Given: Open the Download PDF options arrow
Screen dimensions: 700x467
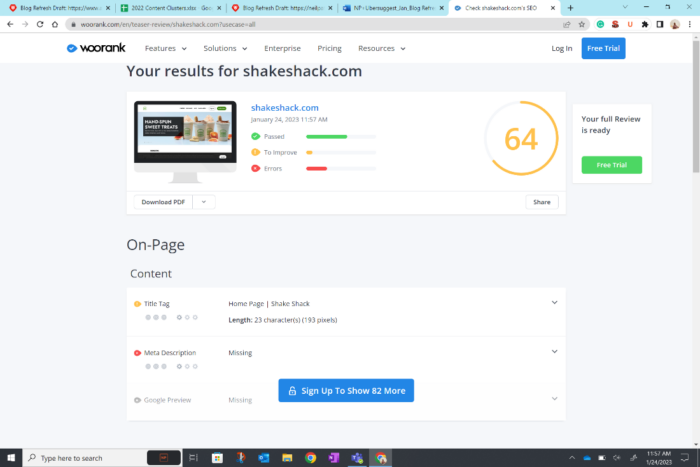Looking at the screenshot, I should point(204,202).
